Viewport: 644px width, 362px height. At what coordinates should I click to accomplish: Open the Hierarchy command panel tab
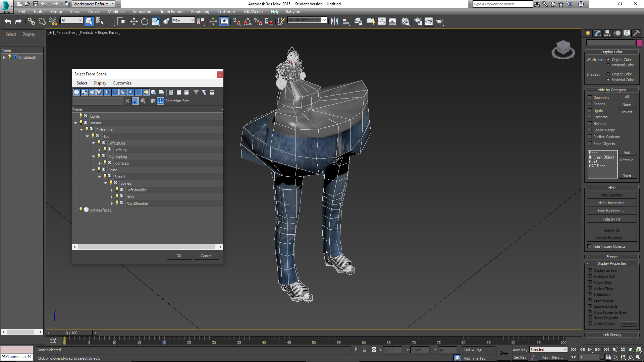coord(607,33)
